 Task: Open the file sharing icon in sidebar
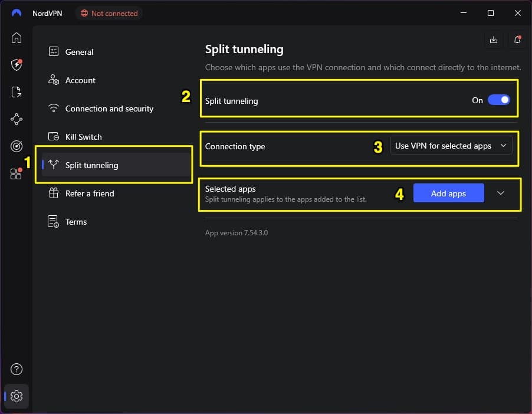pos(17,92)
